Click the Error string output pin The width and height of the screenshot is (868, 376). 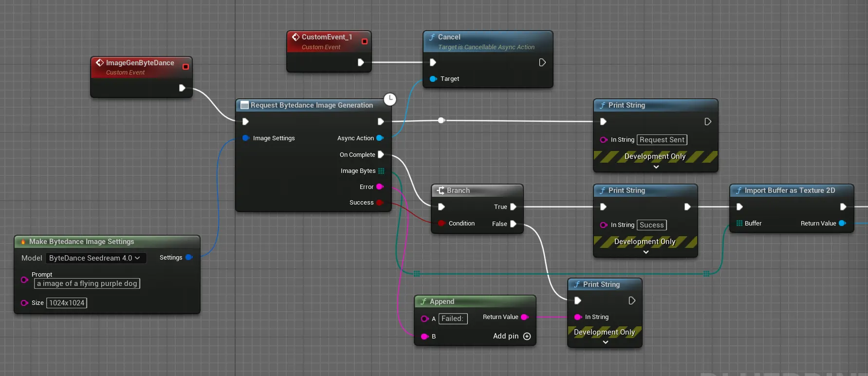click(x=380, y=187)
